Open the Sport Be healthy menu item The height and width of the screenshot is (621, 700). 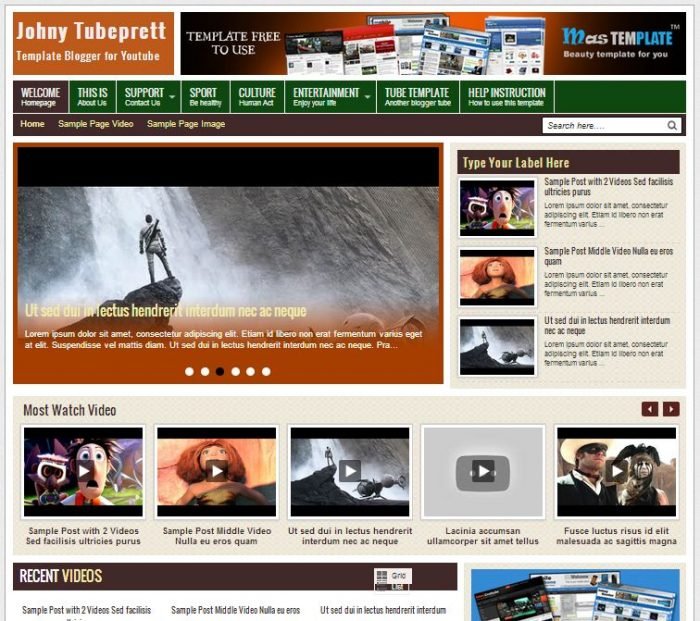tap(205, 96)
